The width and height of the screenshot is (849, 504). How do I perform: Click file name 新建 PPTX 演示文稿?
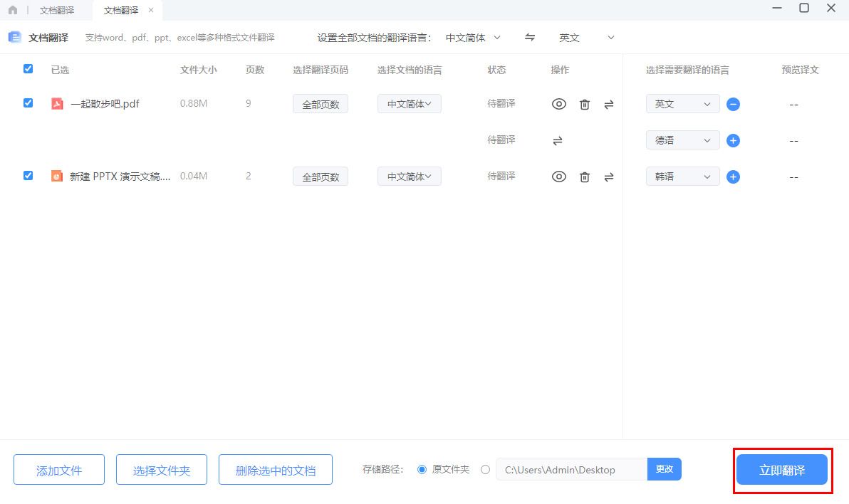point(120,177)
